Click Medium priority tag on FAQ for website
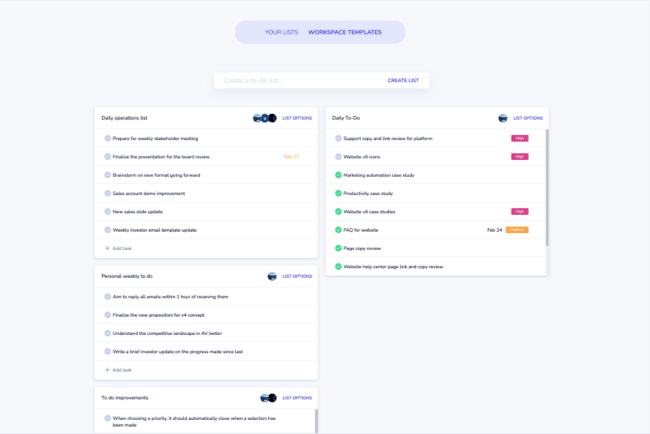Screen dimensions: 650x434 pos(517,230)
